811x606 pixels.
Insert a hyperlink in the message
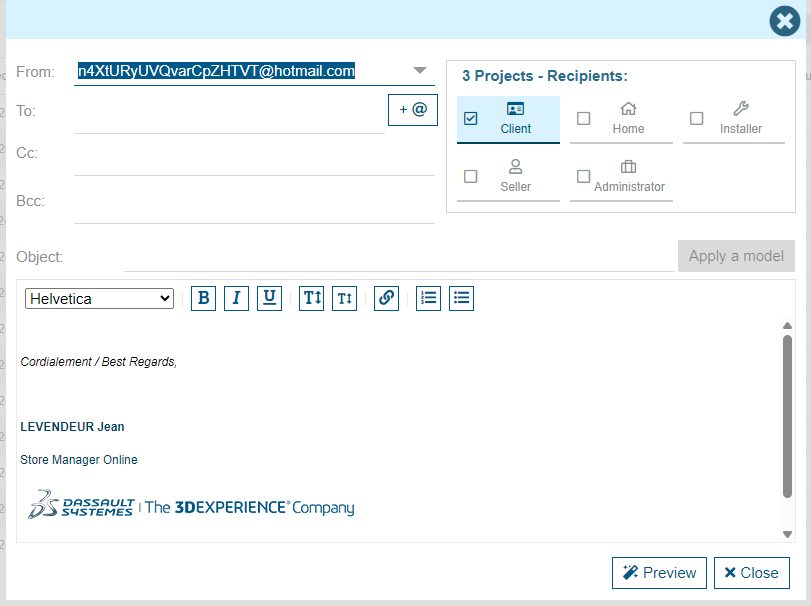tap(386, 298)
